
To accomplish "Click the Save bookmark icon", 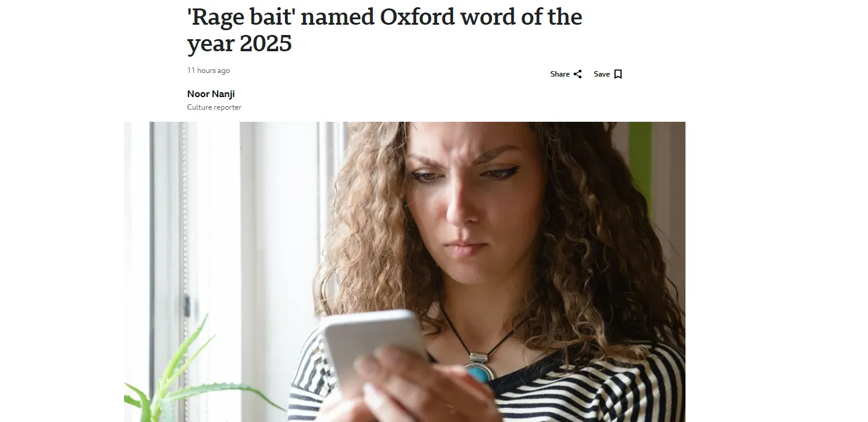I will tap(617, 74).
